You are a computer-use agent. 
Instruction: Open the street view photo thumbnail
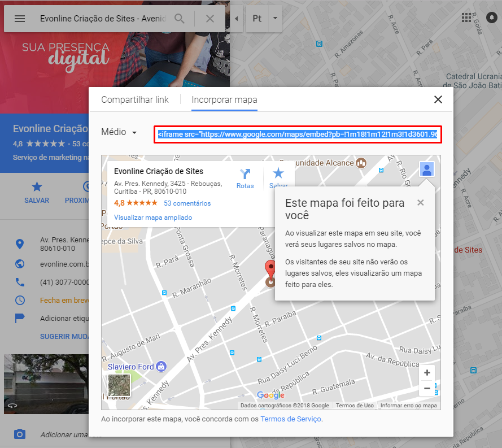pyautogui.click(x=46, y=384)
